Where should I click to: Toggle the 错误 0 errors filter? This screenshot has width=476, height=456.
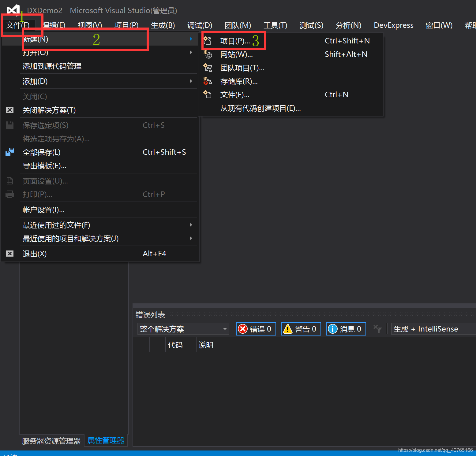pyautogui.click(x=256, y=329)
